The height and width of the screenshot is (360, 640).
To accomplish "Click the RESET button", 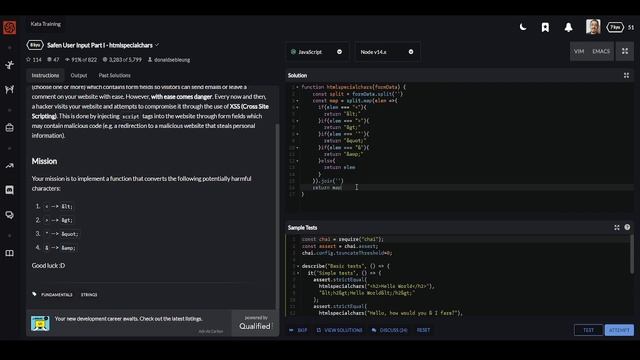I will 423,330.
